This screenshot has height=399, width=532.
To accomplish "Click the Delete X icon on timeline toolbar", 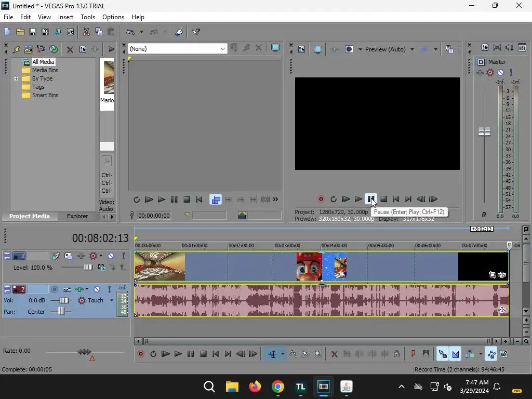I will 334,354.
